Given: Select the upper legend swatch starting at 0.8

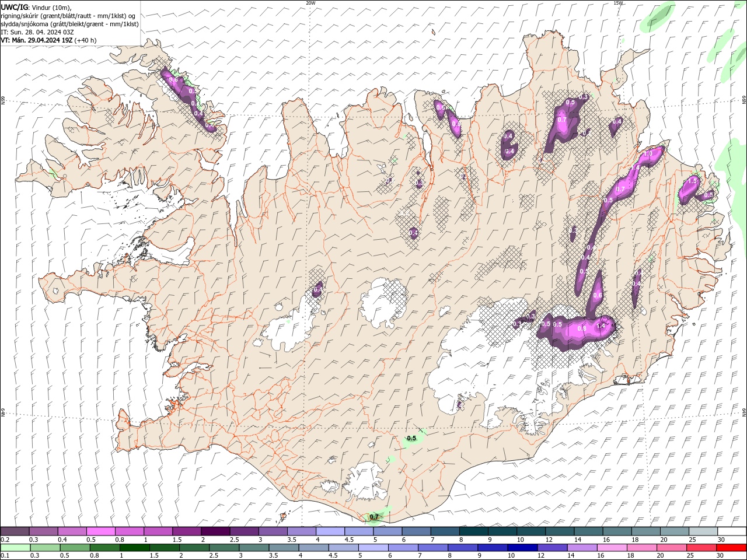Looking at the screenshot, I should point(130,531).
